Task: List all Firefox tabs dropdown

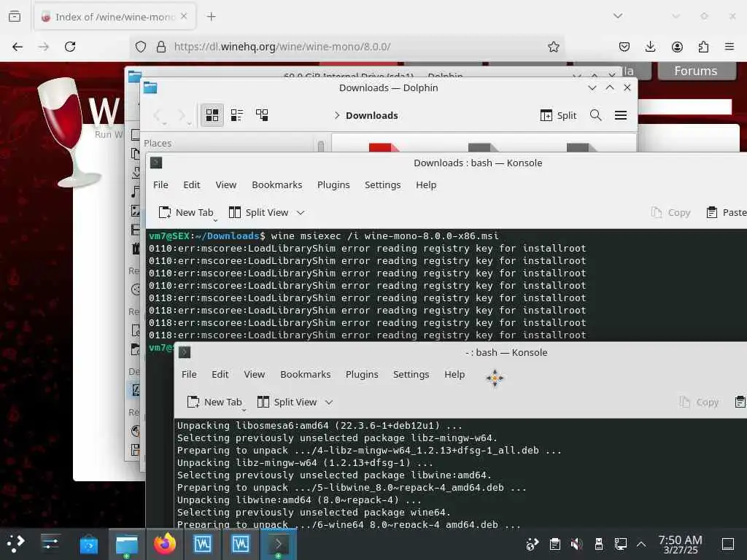Action: click(x=618, y=16)
